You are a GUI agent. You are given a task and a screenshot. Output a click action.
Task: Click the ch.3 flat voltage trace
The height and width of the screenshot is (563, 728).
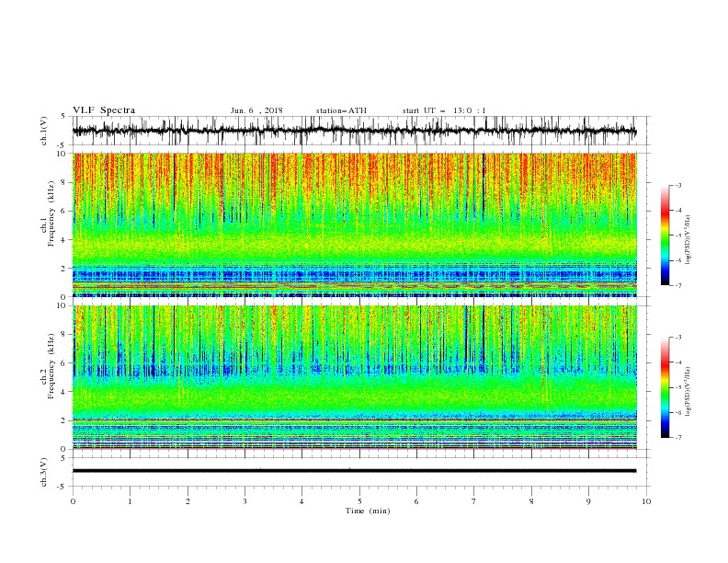(x=355, y=471)
